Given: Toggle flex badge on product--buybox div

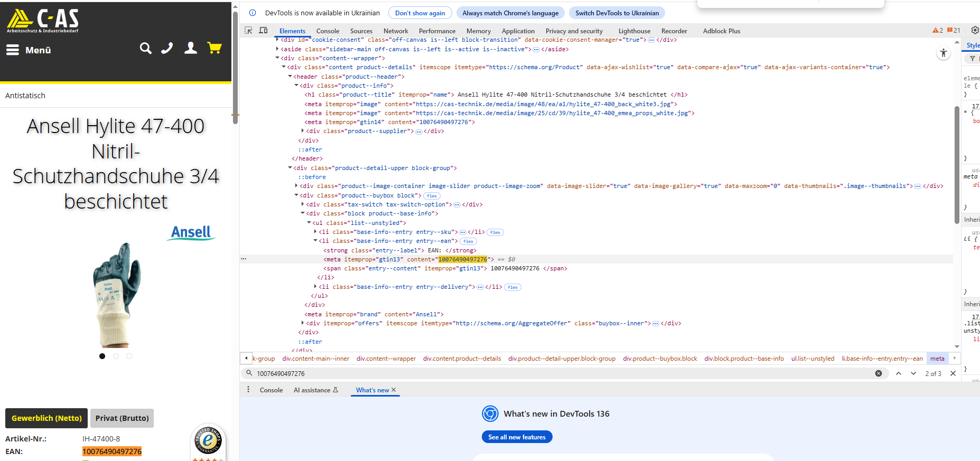Looking at the screenshot, I should [x=432, y=196].
